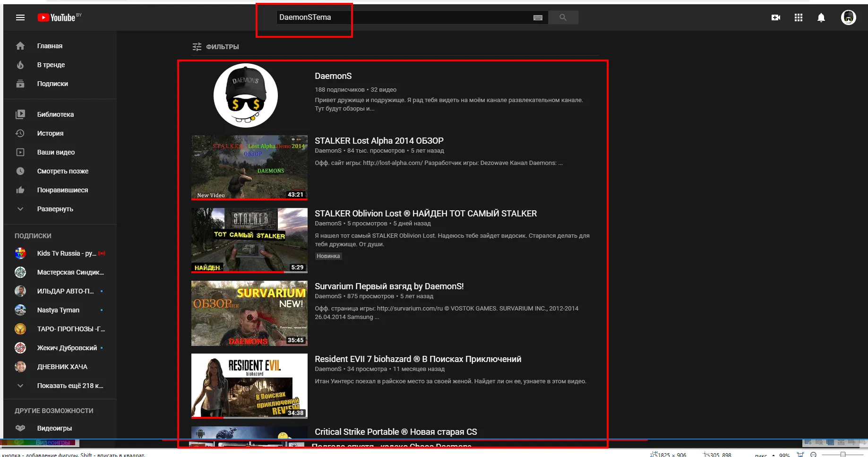Click the ФИЛЬТРЫ sliders icon
Image resolution: width=868 pixels, height=457 pixels.
[197, 47]
